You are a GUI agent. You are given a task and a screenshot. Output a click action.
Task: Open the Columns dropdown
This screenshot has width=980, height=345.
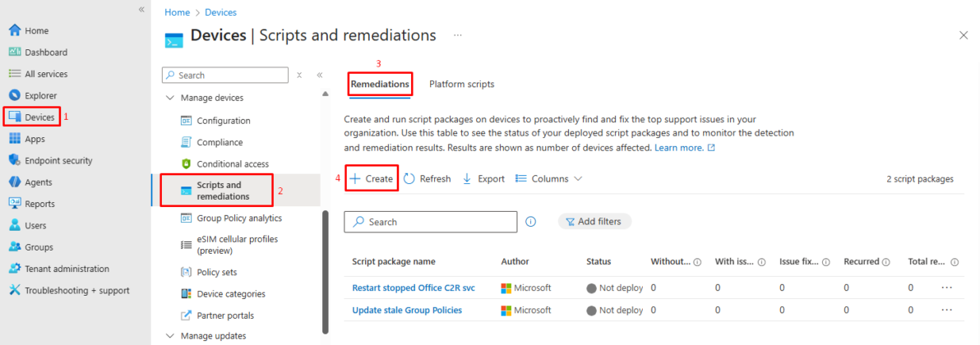coord(548,179)
